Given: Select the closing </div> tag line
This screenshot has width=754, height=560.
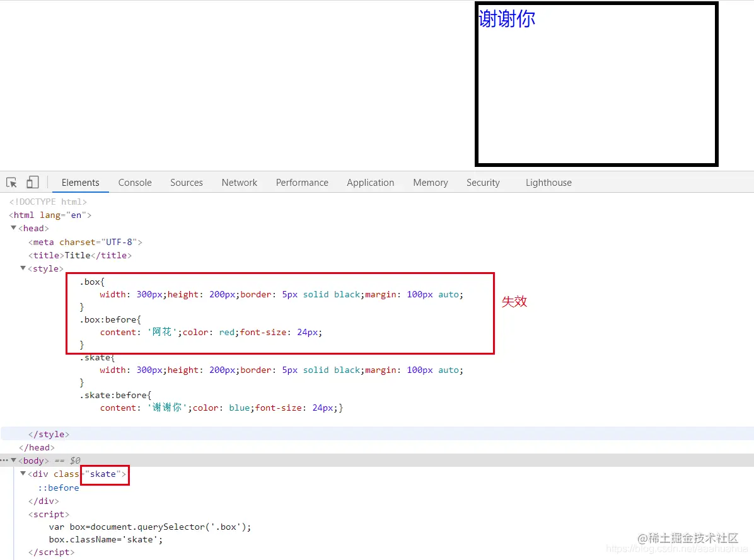Looking at the screenshot, I should point(43,501).
